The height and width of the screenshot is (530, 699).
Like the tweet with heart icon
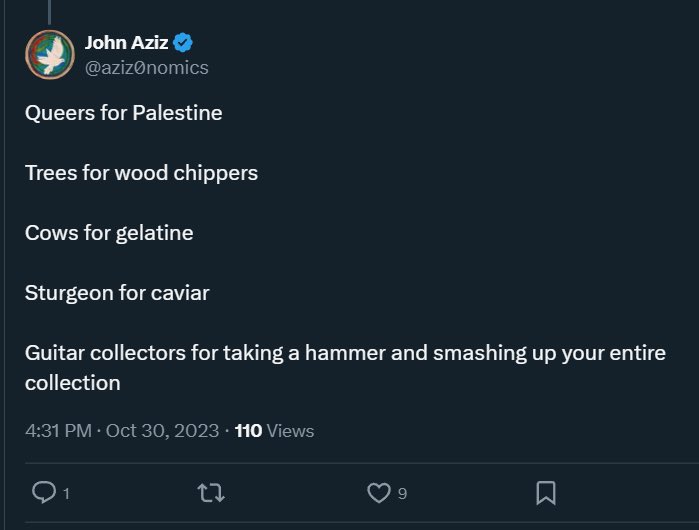click(x=378, y=493)
